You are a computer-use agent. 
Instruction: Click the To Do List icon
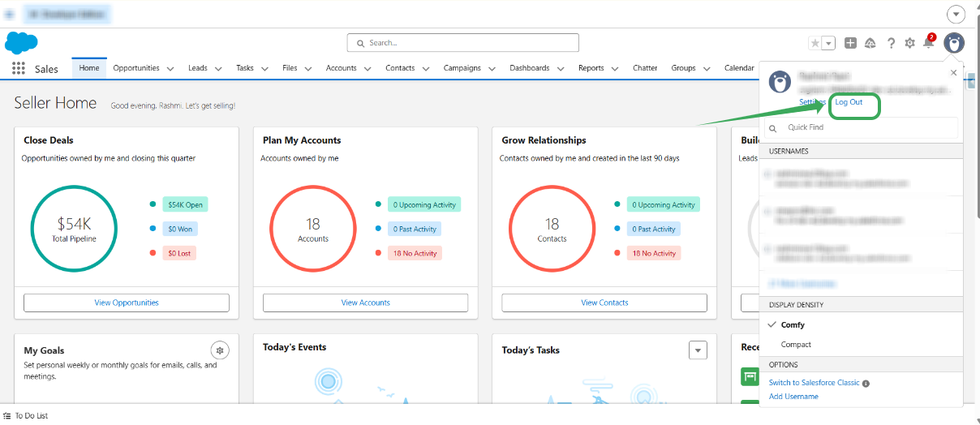6,415
